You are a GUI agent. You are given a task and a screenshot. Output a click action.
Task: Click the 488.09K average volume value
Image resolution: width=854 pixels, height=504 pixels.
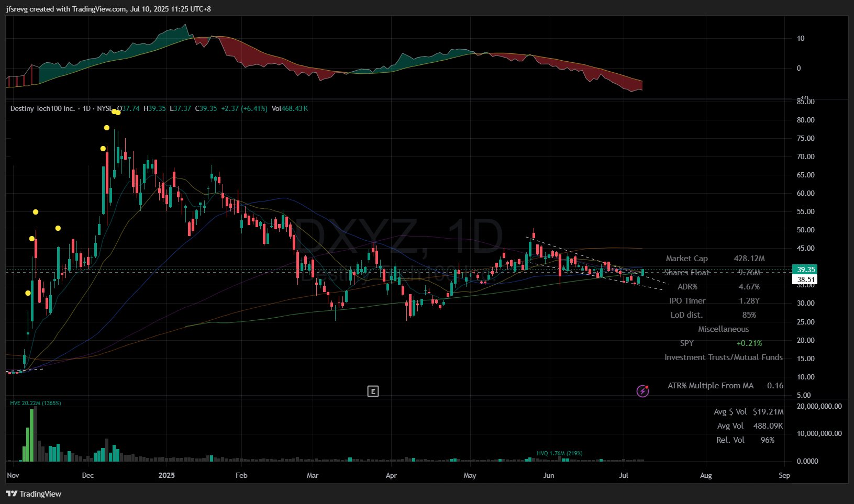(768, 426)
